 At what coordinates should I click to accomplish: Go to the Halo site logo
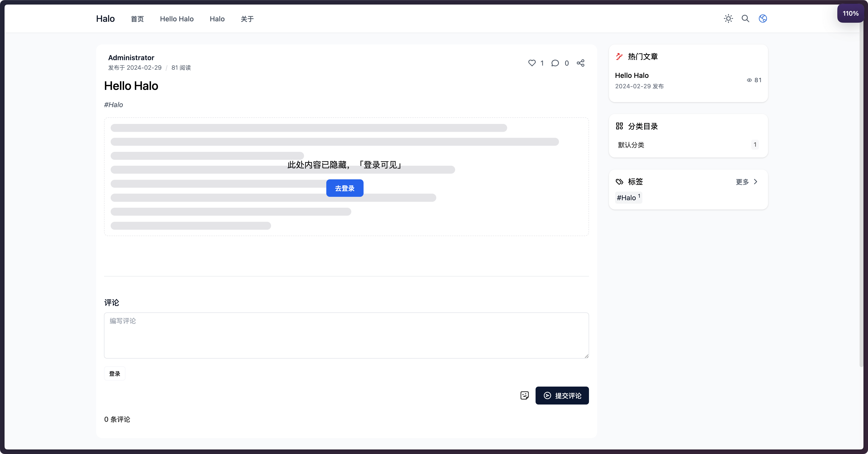click(105, 19)
